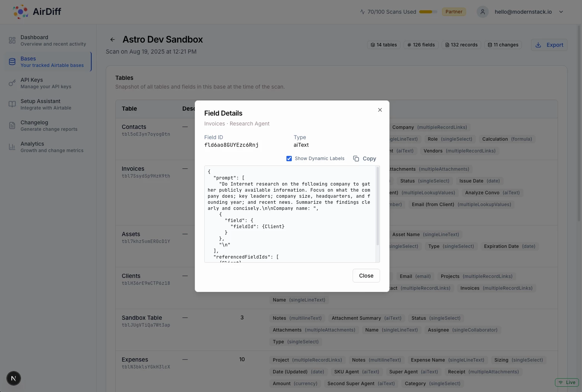
Task: Click the API Keys key icon
Action: pyautogui.click(x=12, y=83)
